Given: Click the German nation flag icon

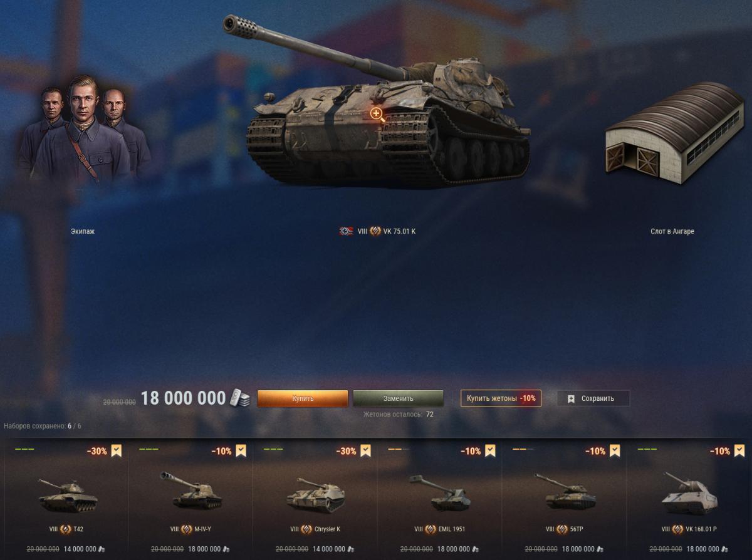Looking at the screenshot, I should (x=347, y=231).
